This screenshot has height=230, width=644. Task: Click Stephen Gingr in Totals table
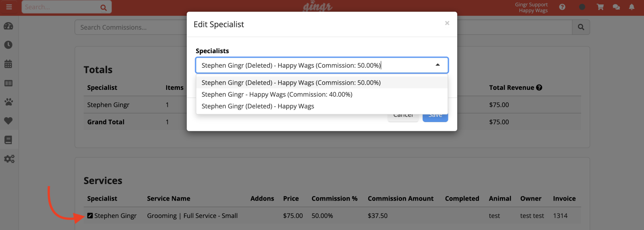coord(108,105)
